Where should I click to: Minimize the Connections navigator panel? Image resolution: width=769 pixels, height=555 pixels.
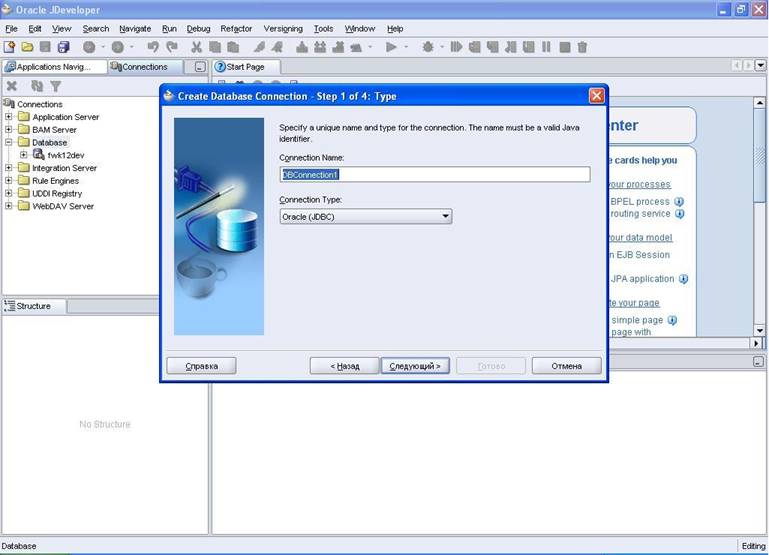click(200, 67)
